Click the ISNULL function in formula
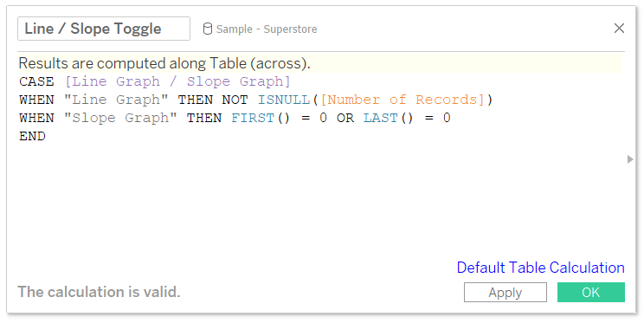Image resolution: width=644 pixels, height=323 pixels. [284, 100]
